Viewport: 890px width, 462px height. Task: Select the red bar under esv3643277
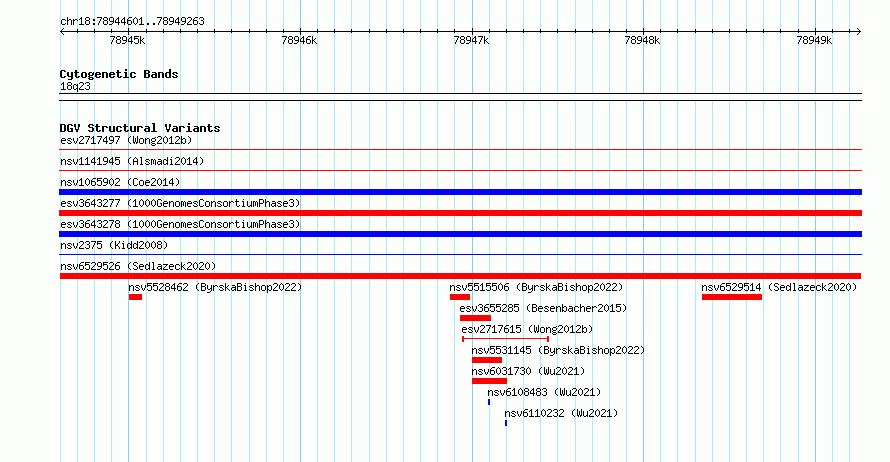(460, 213)
